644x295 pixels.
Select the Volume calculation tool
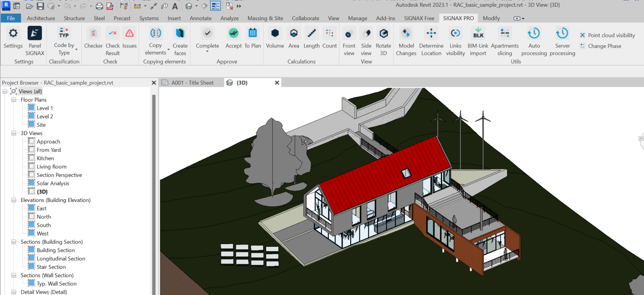click(275, 34)
